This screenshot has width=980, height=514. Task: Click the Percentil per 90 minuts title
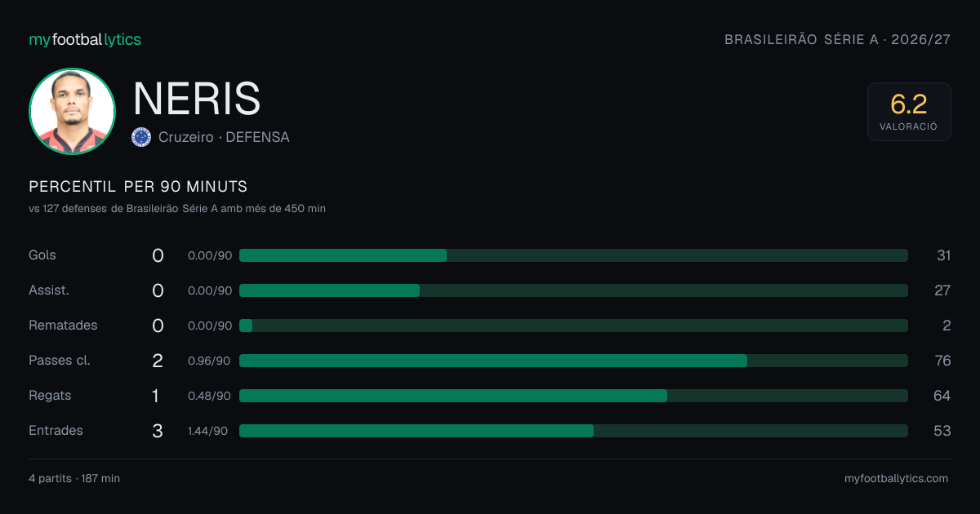tap(138, 187)
